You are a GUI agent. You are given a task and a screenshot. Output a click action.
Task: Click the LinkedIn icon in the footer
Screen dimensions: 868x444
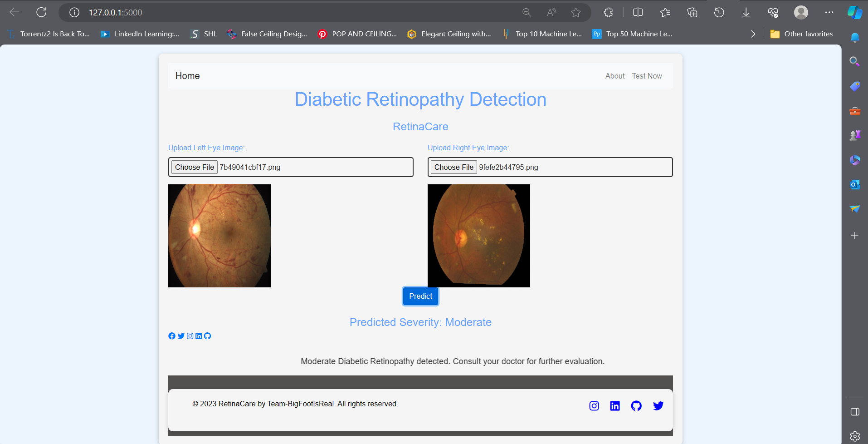pyautogui.click(x=615, y=405)
